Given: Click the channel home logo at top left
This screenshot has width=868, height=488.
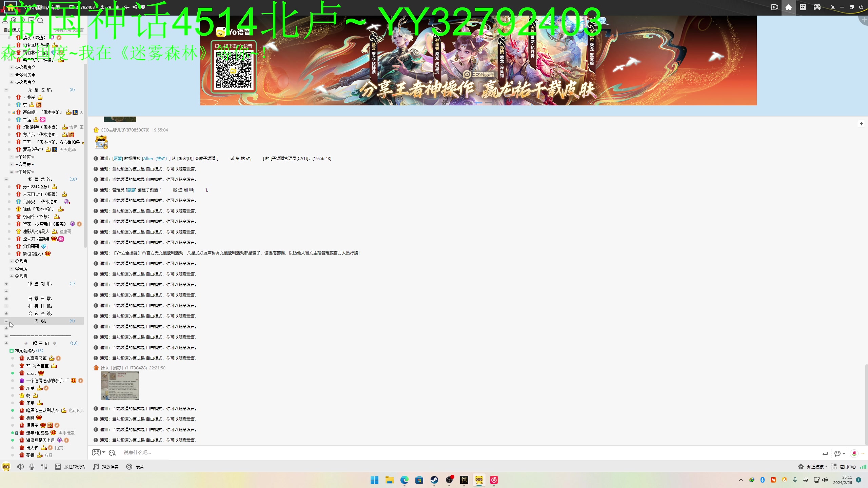Looking at the screenshot, I should pos(10,7).
